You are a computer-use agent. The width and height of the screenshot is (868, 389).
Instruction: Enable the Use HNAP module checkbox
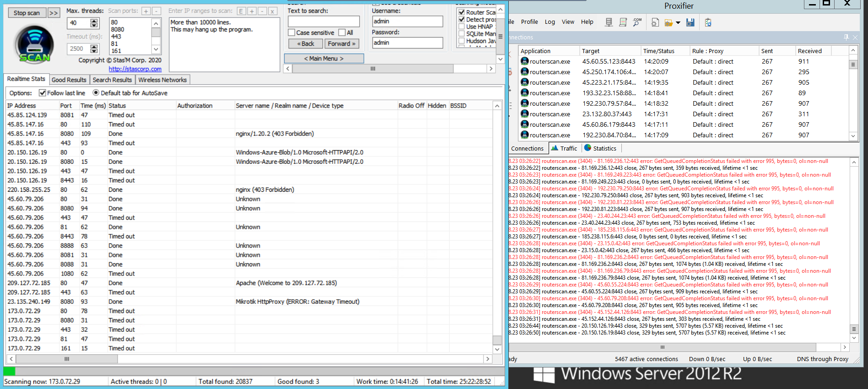(x=462, y=27)
